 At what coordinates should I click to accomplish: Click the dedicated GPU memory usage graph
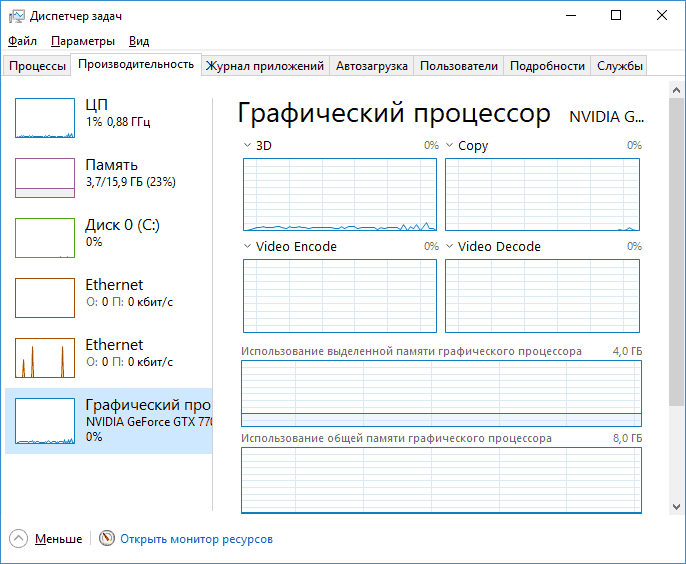(x=441, y=393)
